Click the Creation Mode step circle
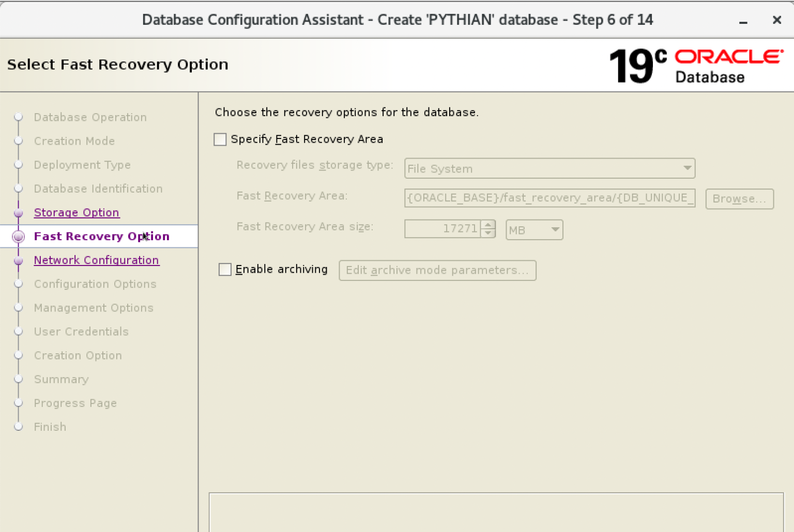The height and width of the screenshot is (532, 794). coord(19,141)
